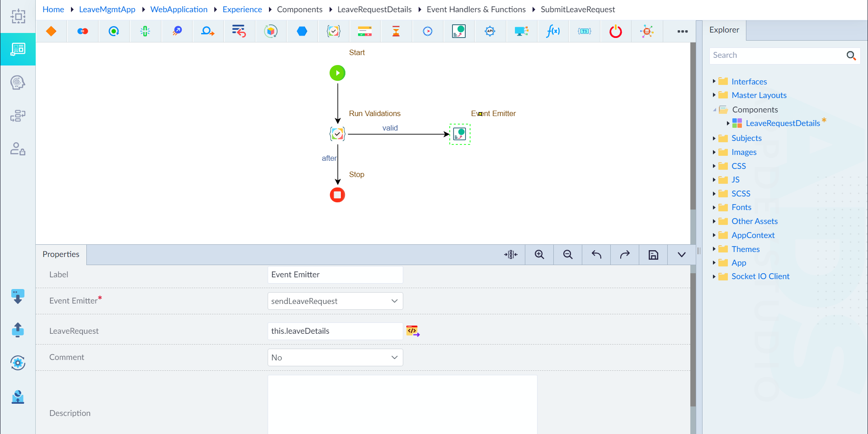Redo the last change
This screenshot has height=434, width=868.
(x=625, y=255)
